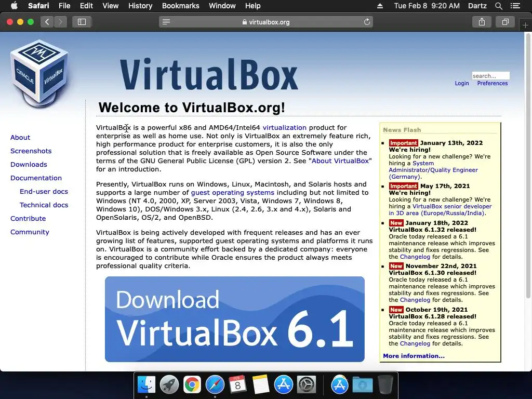Open Spotlight search magnifier icon
Screen dimensions: 532x399
498,6
